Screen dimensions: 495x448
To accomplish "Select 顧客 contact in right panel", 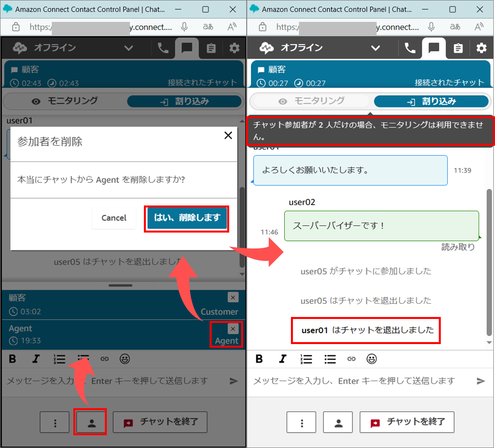I will click(x=370, y=74).
